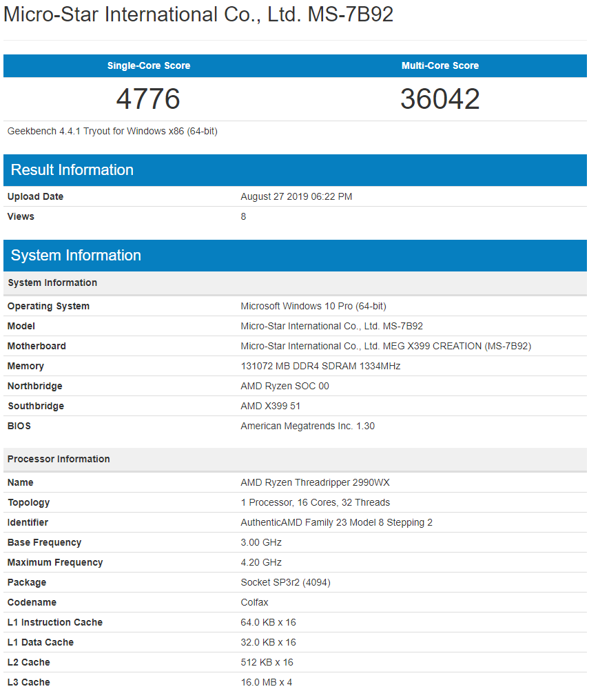This screenshot has height=700, width=589.
Task: Select the Single-Core Score header
Action: 149,65
